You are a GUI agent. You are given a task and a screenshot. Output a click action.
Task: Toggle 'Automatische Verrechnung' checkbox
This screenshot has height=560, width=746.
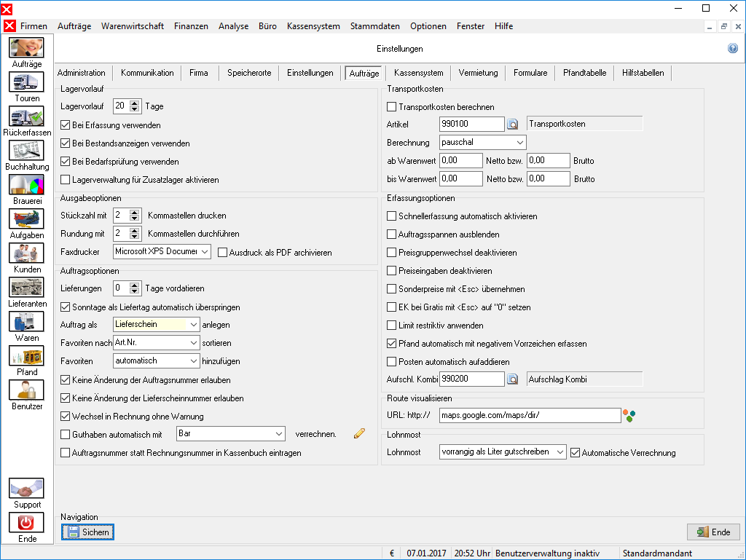pos(576,452)
